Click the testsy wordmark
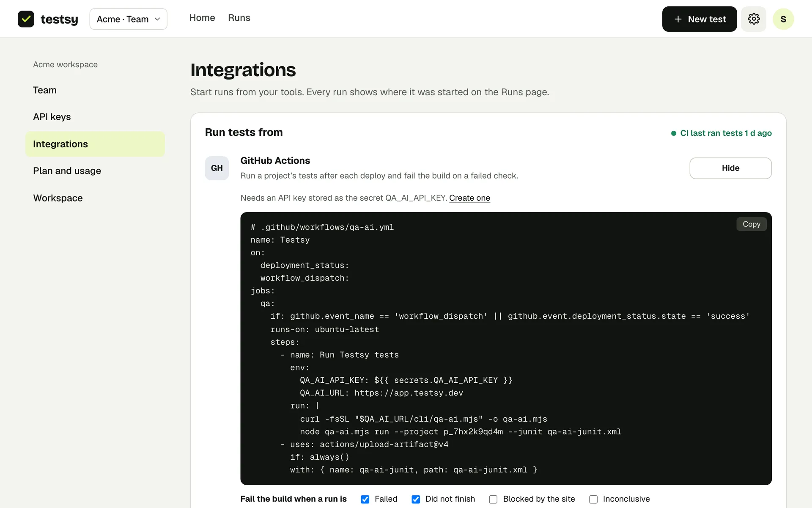 (59, 19)
